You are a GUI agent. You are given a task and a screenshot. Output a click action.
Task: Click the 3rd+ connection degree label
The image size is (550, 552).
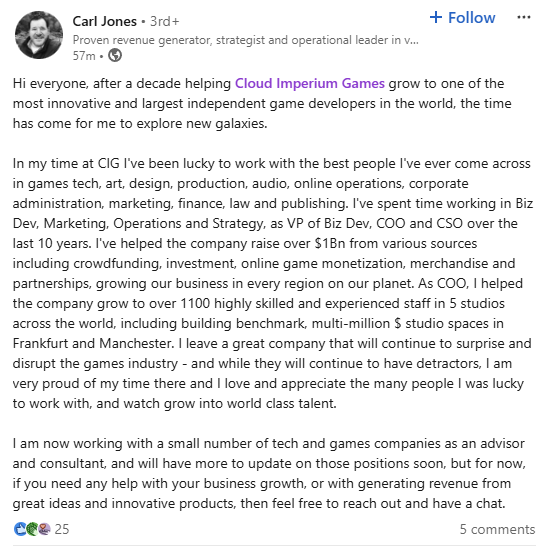(164, 21)
